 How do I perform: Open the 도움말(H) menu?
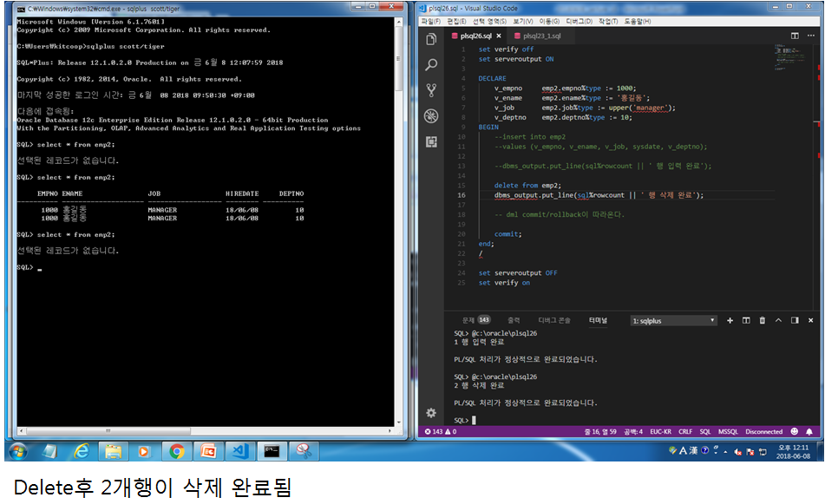(x=637, y=21)
